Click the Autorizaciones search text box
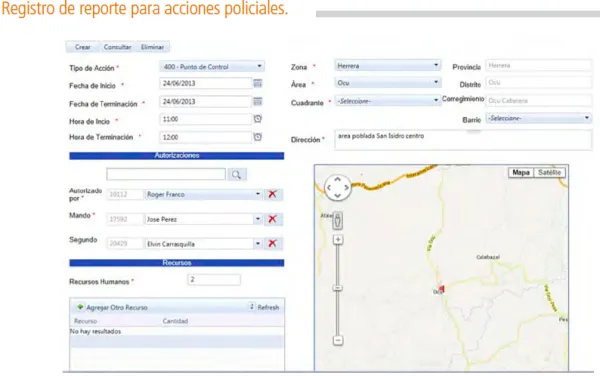This screenshot has height=376, width=600. 166,174
